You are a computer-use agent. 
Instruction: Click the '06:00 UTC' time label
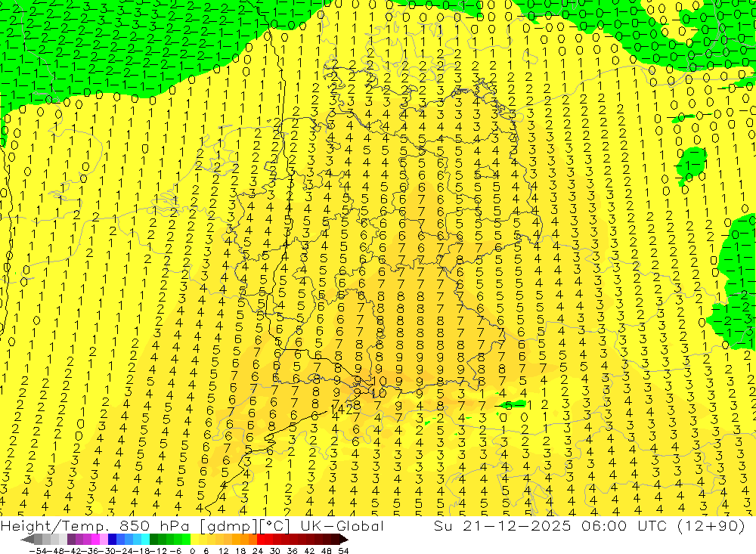click(626, 526)
